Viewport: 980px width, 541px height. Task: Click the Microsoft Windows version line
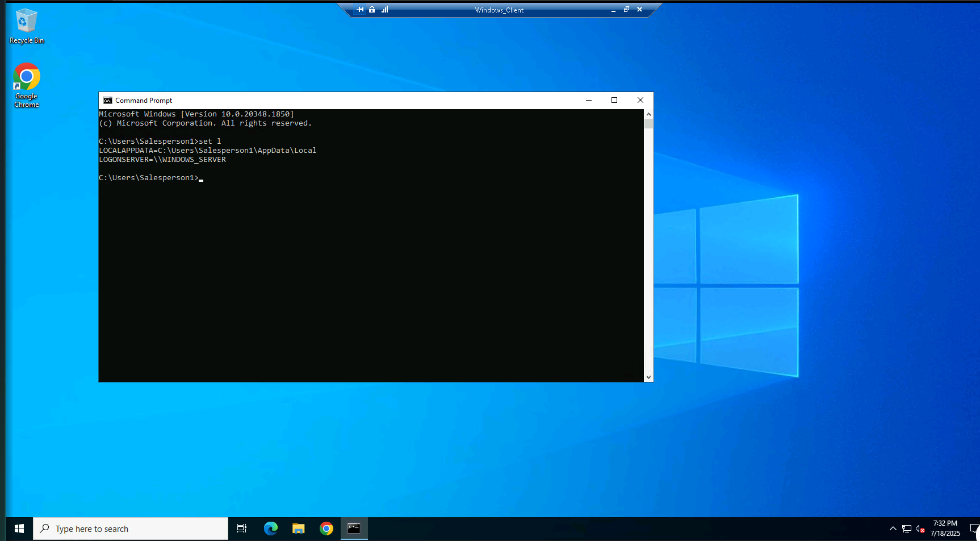[x=196, y=114]
